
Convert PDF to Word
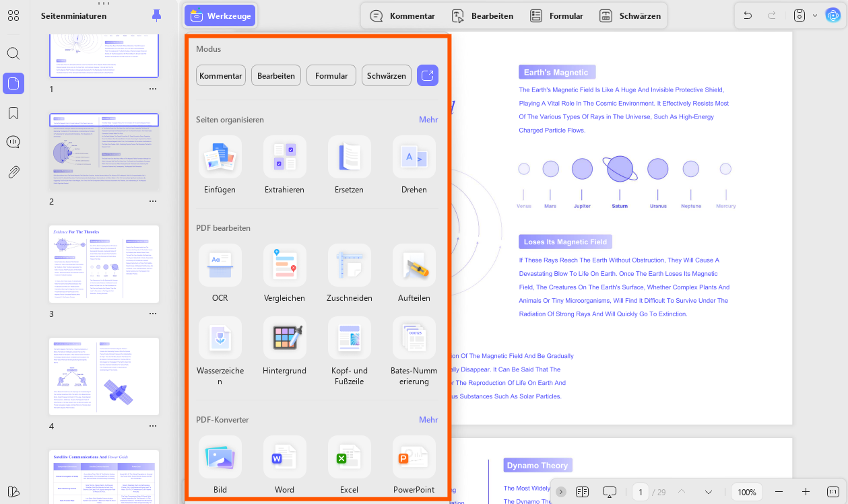(x=284, y=465)
